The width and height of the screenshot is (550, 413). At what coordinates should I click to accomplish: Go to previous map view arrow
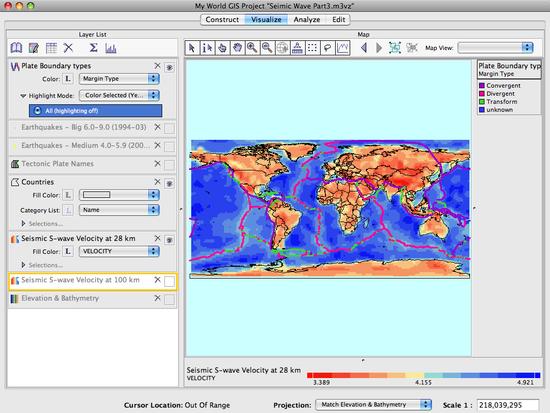point(364,48)
